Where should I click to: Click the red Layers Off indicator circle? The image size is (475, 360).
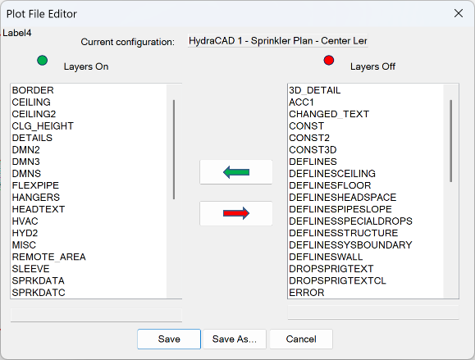329,60
